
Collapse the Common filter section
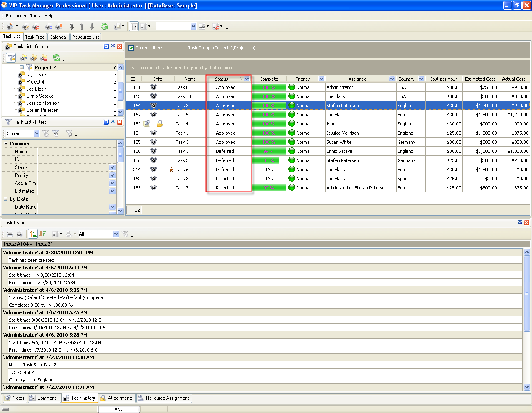tap(6, 144)
